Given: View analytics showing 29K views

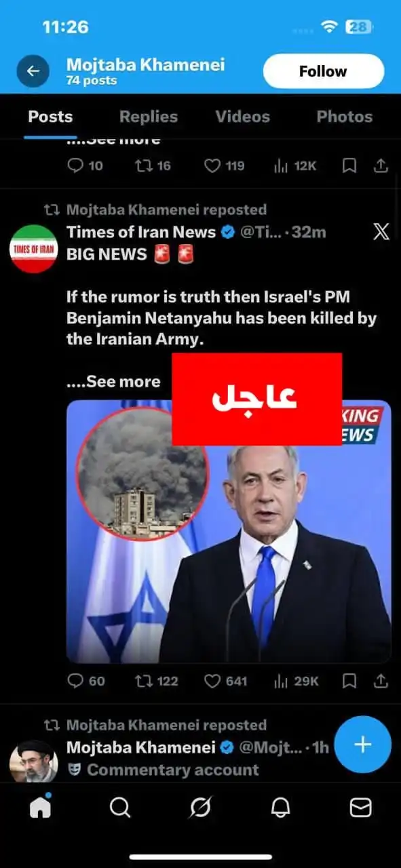Looking at the screenshot, I should [x=296, y=681].
